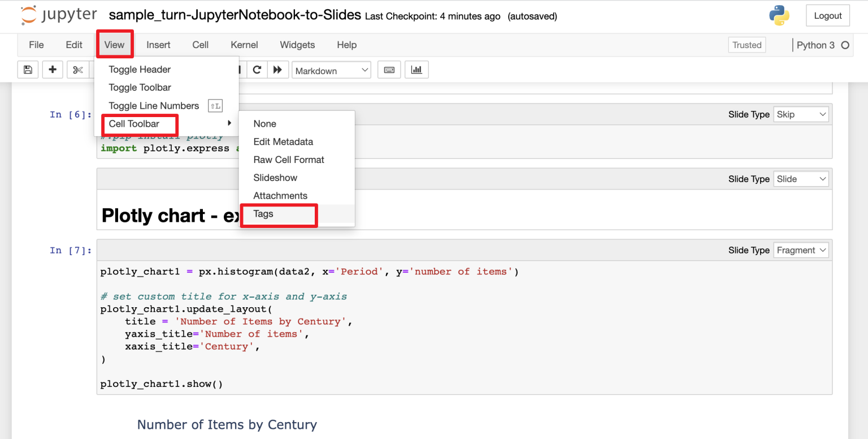
Task: Click the Python logo in the header
Action: tap(780, 16)
